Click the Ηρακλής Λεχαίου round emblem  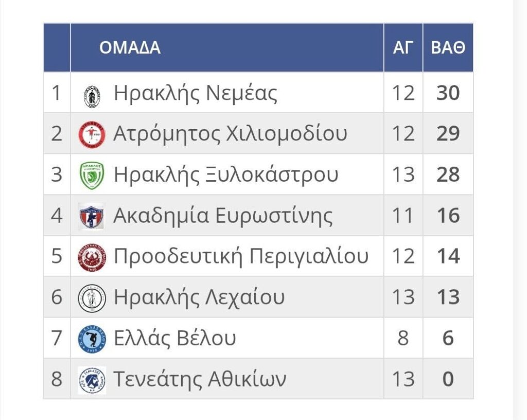[x=92, y=298]
